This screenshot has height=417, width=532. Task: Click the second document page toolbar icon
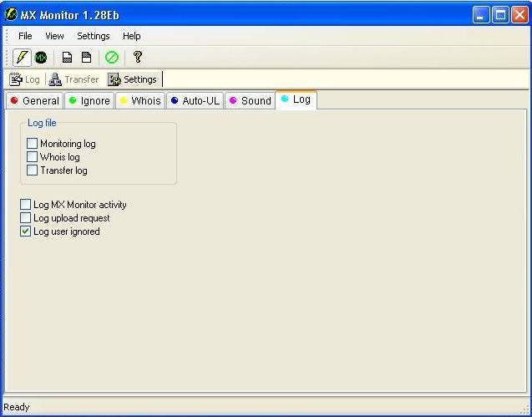click(x=87, y=58)
